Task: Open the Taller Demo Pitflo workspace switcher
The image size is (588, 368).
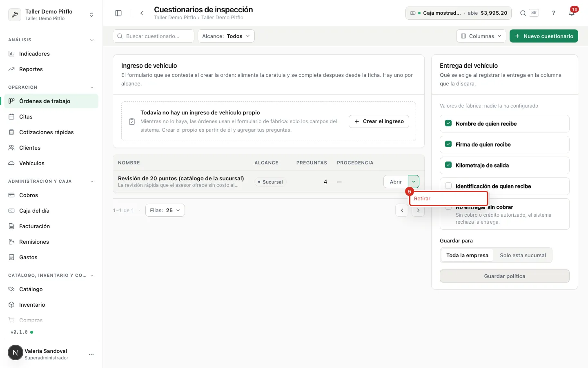Action: pyautogui.click(x=51, y=15)
